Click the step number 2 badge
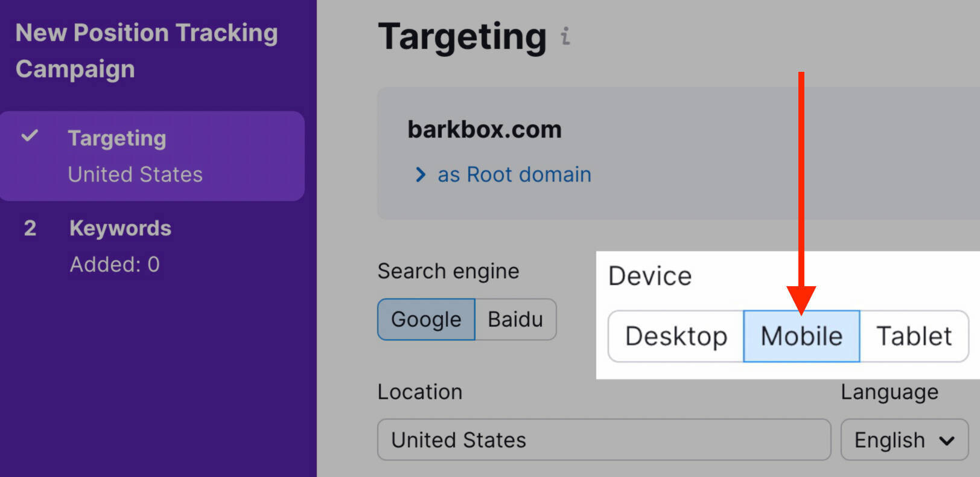 [x=30, y=228]
